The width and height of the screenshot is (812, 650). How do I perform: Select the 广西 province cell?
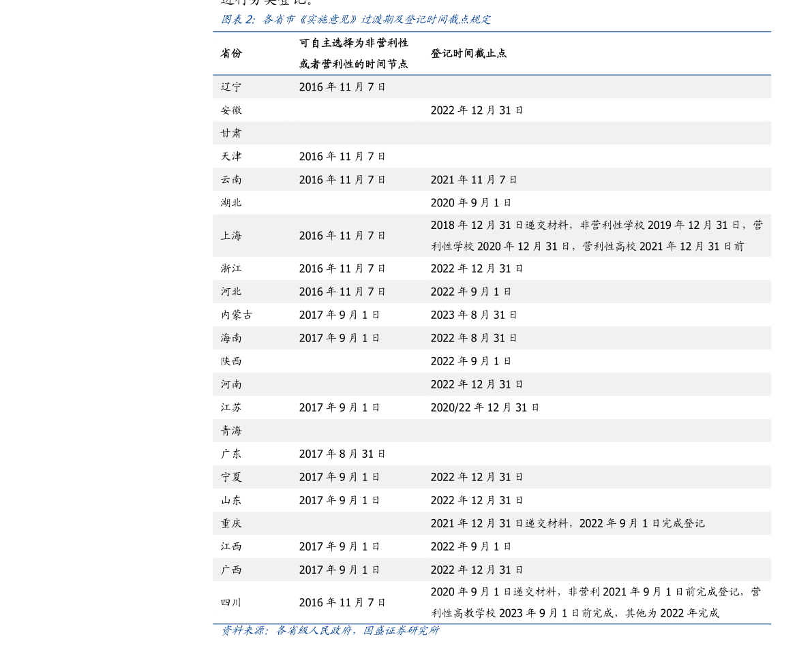[x=231, y=570]
